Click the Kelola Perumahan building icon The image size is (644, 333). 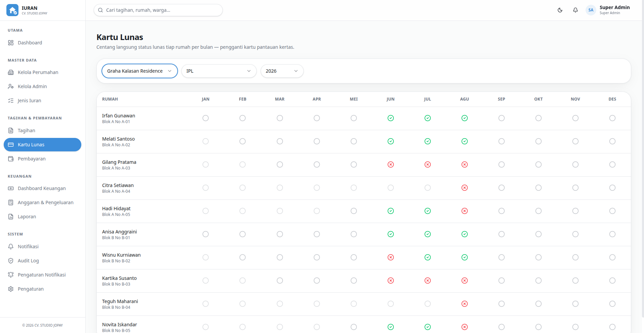point(11,72)
